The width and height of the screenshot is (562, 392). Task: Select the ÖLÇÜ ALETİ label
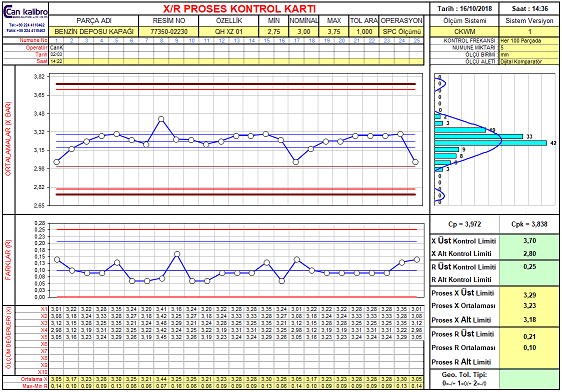tap(480, 62)
